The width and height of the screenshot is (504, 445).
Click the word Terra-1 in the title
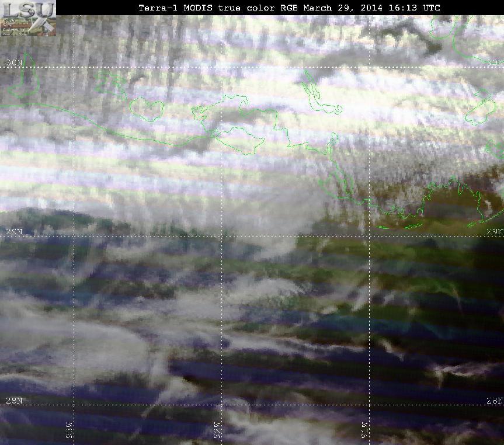click(x=158, y=8)
